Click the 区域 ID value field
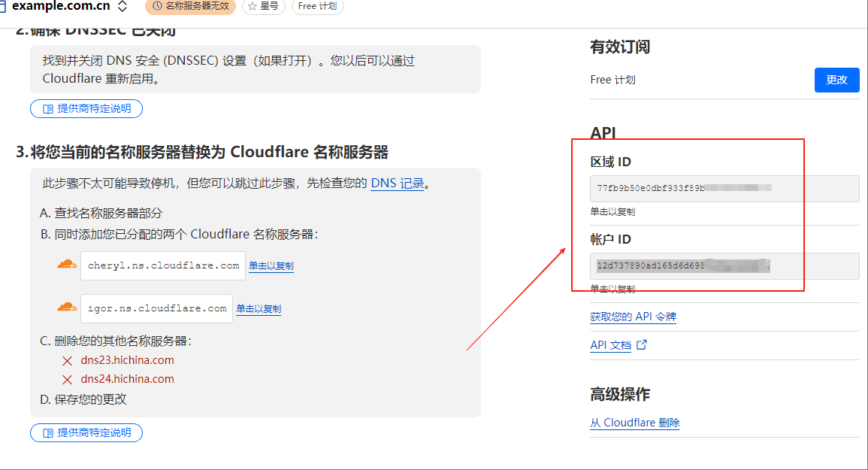The height and width of the screenshot is (470, 868). click(724, 189)
